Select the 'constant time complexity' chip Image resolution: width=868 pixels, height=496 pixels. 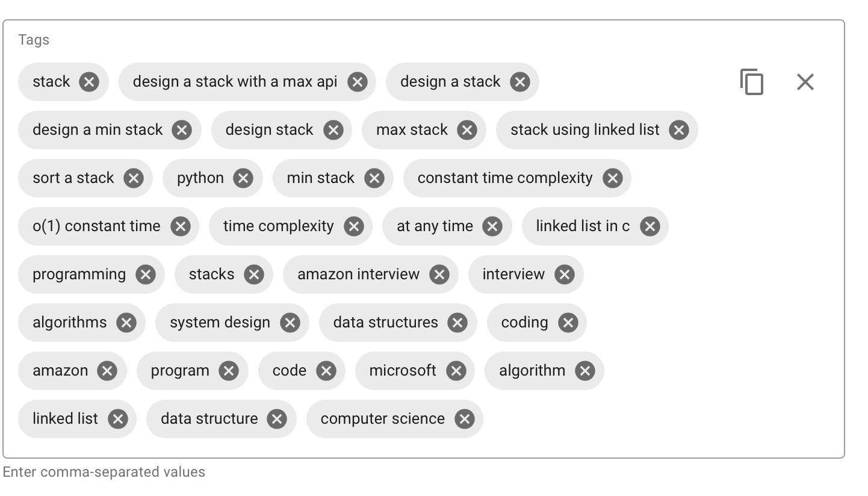point(504,178)
